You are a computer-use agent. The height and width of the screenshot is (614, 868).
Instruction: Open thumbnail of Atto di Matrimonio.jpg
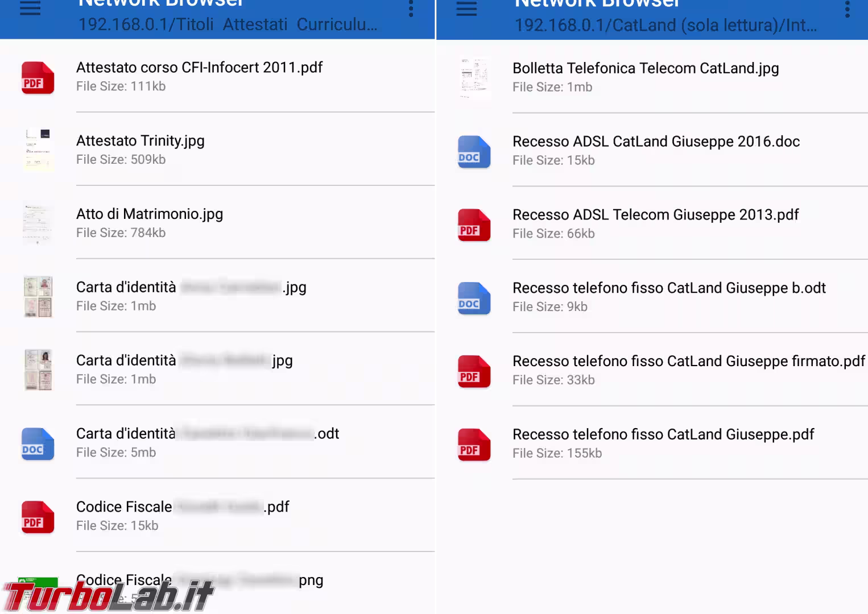pyautogui.click(x=38, y=223)
